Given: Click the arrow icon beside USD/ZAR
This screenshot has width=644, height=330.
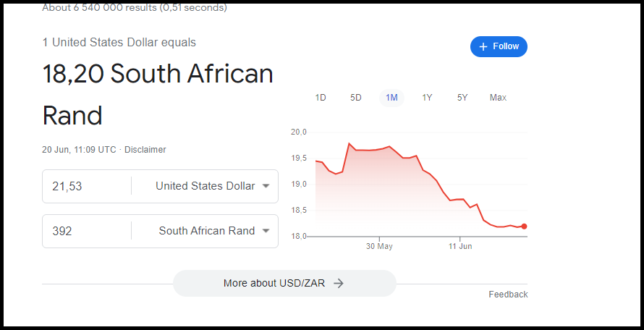Looking at the screenshot, I should tap(338, 283).
